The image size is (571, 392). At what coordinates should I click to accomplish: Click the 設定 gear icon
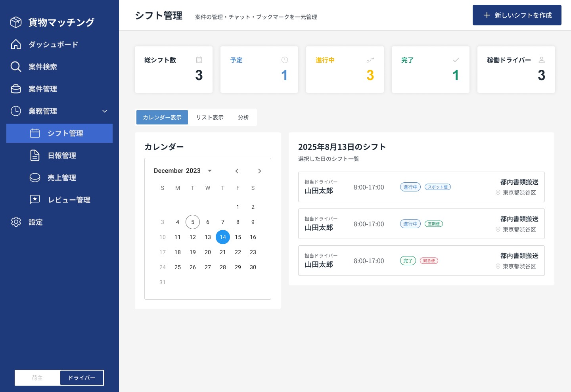click(16, 222)
